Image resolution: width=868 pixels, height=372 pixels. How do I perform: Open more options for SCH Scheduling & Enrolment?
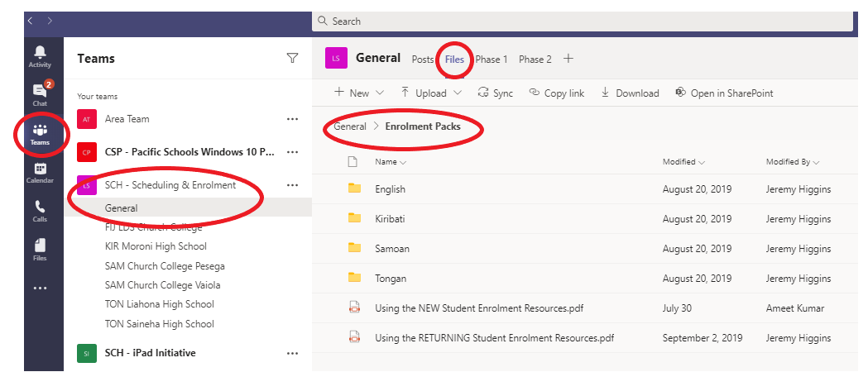click(x=292, y=185)
